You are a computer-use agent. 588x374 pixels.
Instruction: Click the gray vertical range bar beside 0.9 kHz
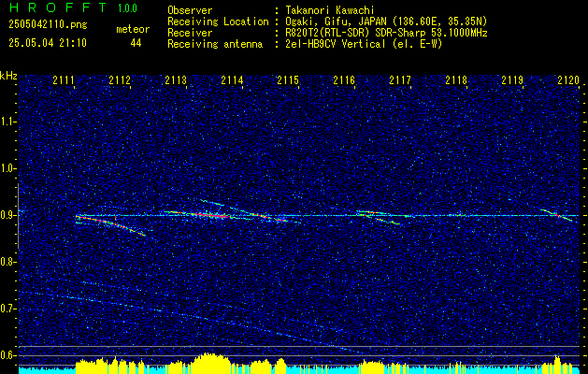coord(18,216)
